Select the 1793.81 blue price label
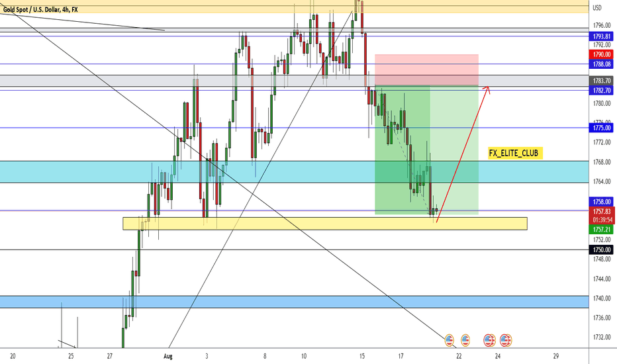The image size is (617, 364). tap(602, 36)
